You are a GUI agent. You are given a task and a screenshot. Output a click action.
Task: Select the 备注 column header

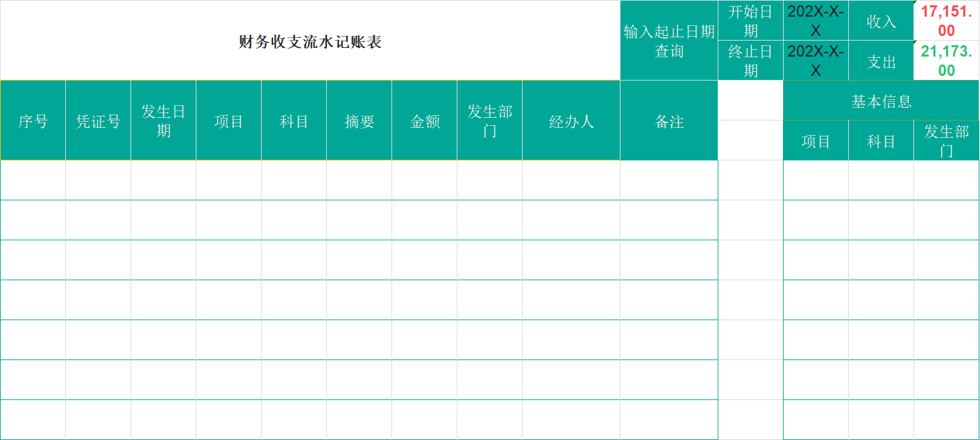[668, 120]
